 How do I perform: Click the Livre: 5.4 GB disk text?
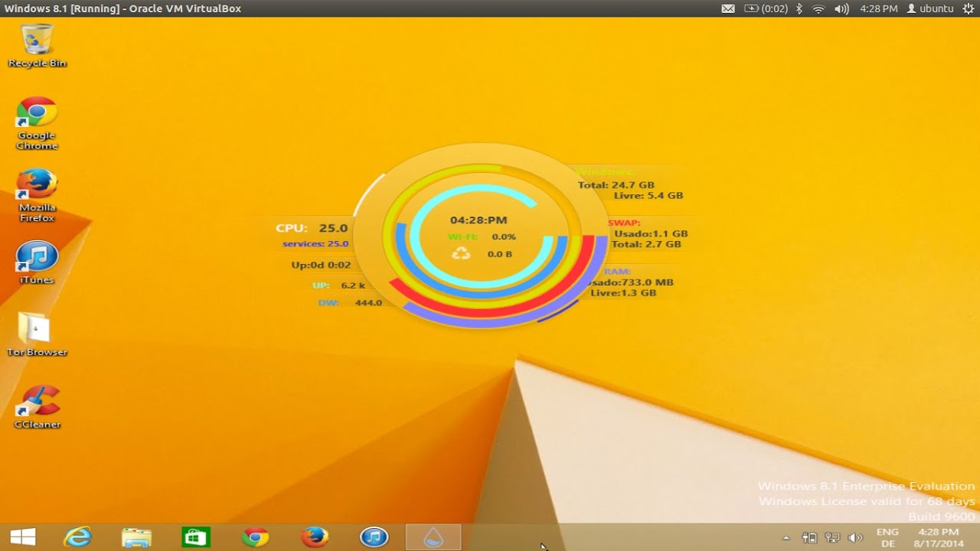point(648,196)
